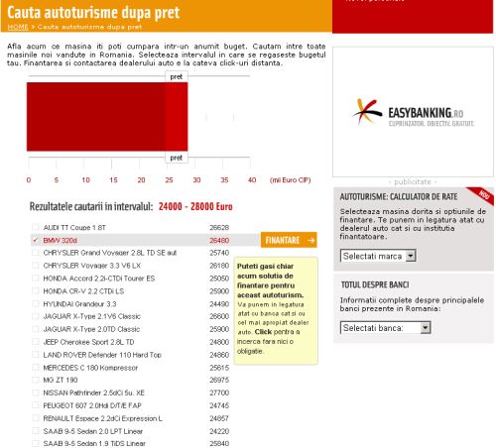The width and height of the screenshot is (496, 448).
Task: Select the MERCEDES C 180 Kompressor model name
Action: [x=90, y=368]
